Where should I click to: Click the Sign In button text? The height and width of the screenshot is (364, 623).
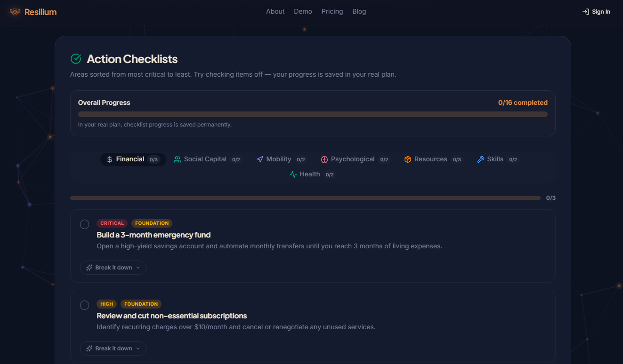tap(601, 12)
